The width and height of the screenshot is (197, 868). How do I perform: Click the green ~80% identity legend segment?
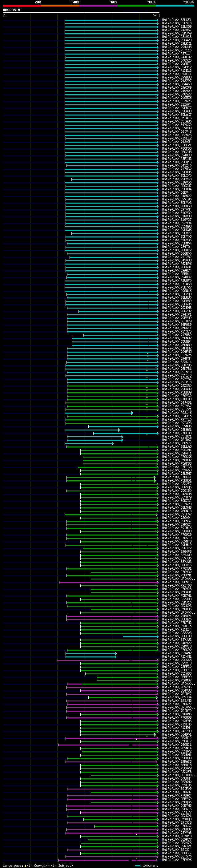click(x=136, y=6)
